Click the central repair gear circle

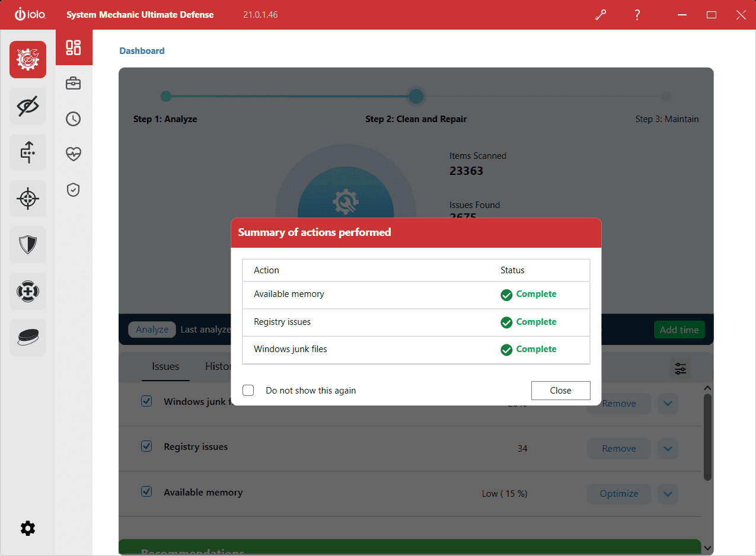click(x=345, y=202)
